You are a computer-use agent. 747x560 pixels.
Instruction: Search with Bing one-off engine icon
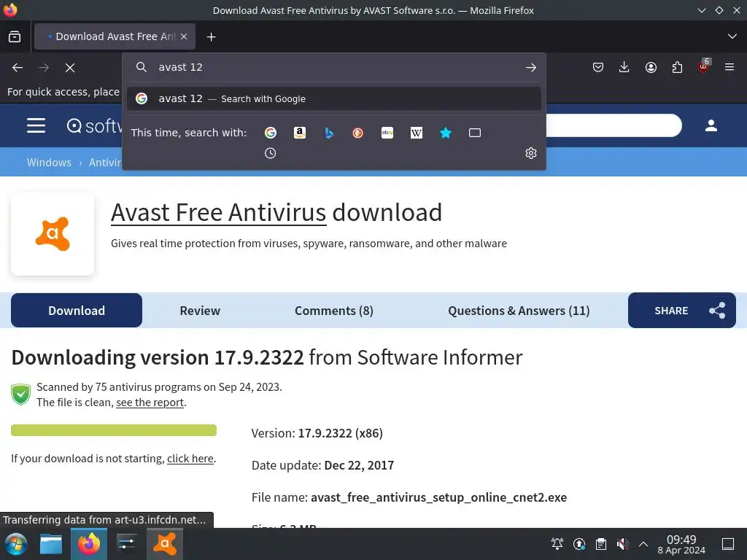tap(329, 133)
